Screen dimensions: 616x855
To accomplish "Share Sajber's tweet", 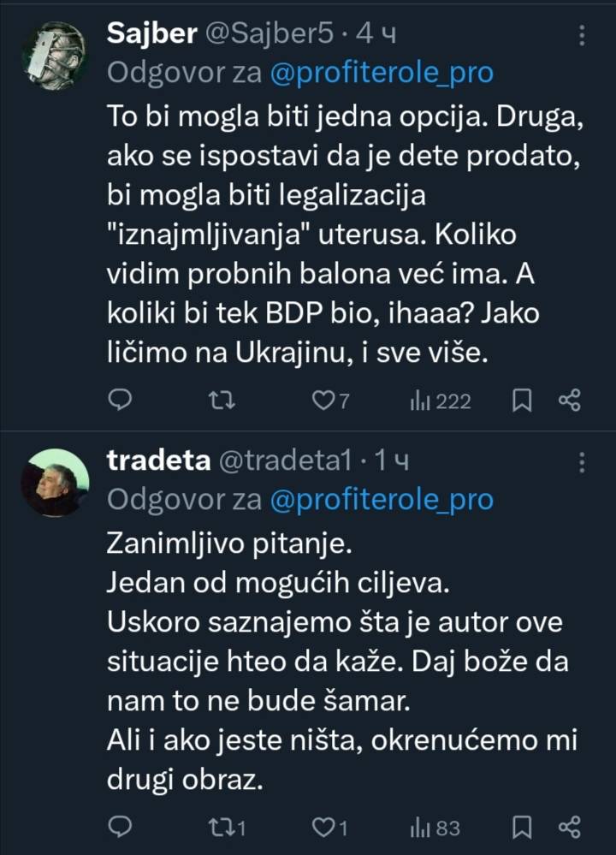I will click(x=570, y=400).
